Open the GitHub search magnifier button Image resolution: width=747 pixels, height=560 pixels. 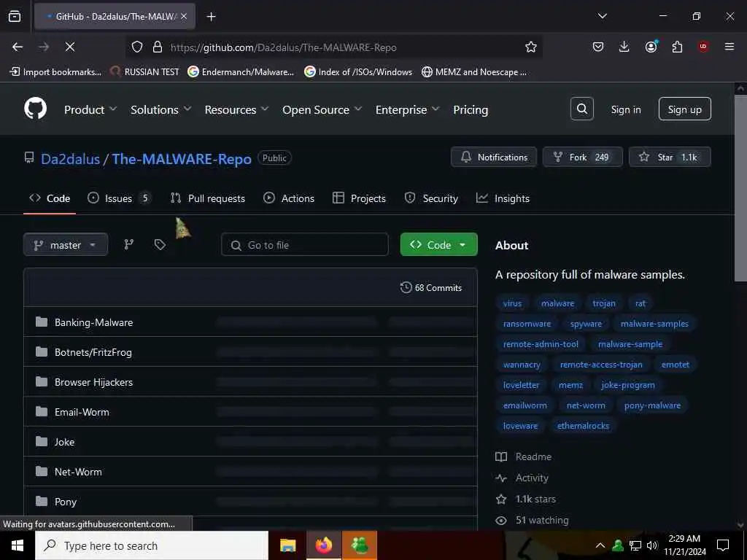tap(581, 109)
